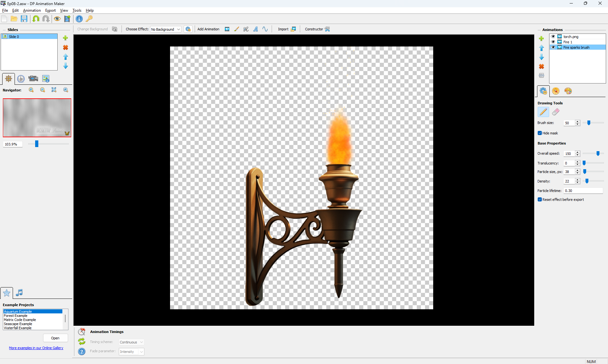Open the Export menu
The image size is (608, 364).
pyautogui.click(x=50, y=10)
